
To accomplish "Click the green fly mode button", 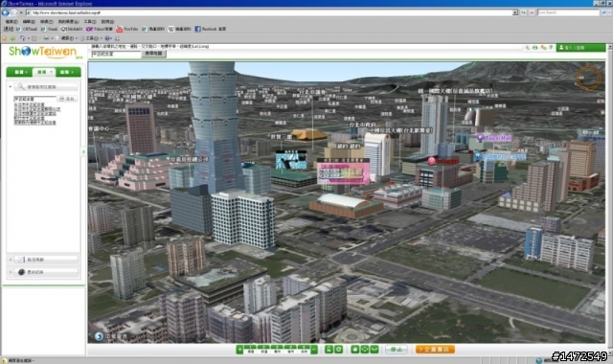I will (375, 349).
